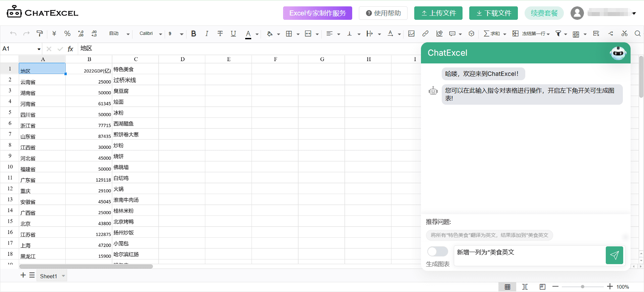Screen dimensions: 644x292
Task: Click the text wrap icon
Action: click(x=370, y=34)
